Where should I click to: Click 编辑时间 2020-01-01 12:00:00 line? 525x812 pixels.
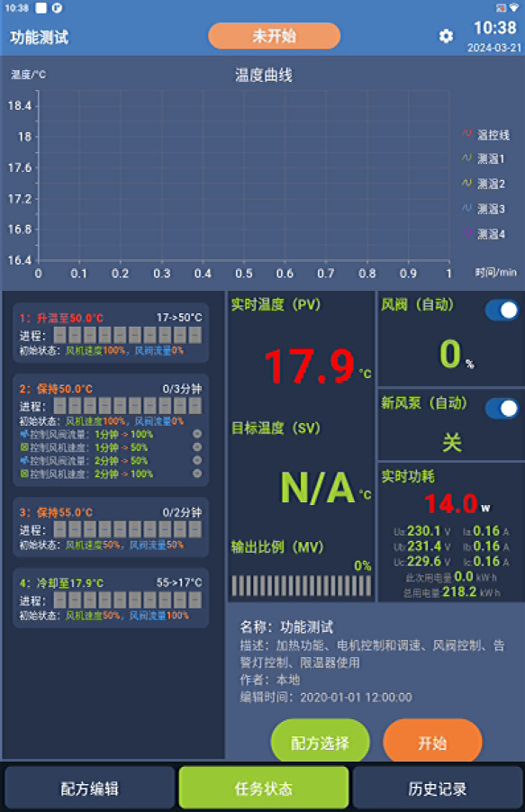pyautogui.click(x=325, y=697)
